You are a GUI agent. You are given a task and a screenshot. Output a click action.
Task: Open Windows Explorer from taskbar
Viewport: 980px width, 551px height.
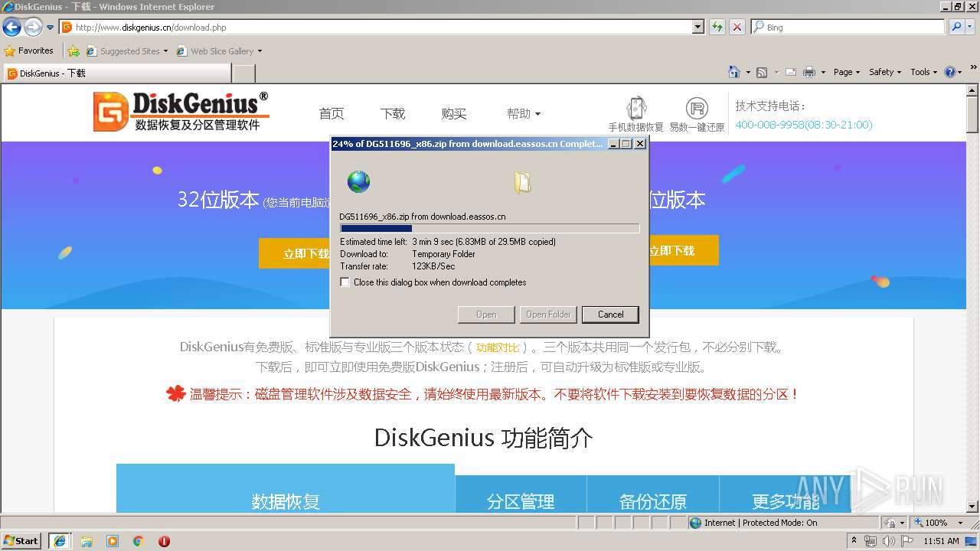[x=87, y=540]
